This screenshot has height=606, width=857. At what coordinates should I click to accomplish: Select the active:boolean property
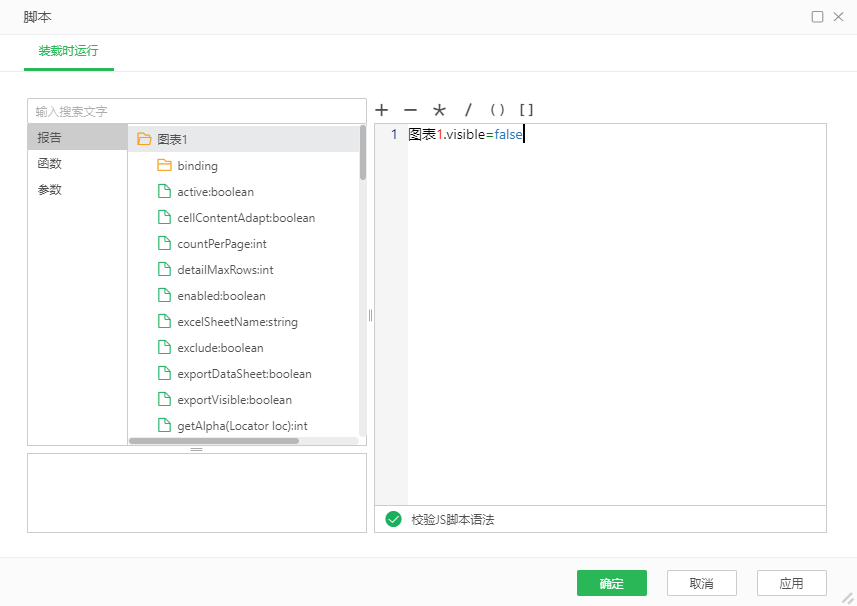[215, 191]
